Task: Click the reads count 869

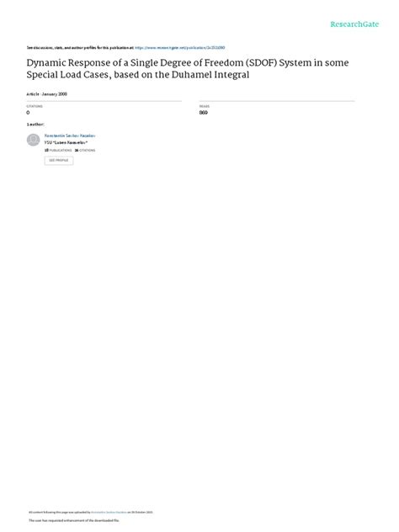Action: click(x=204, y=113)
